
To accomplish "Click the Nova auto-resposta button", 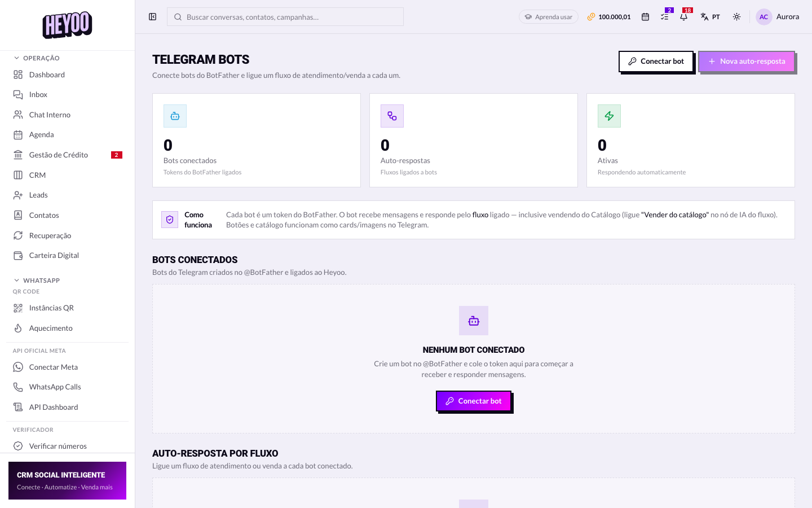I will tap(747, 62).
